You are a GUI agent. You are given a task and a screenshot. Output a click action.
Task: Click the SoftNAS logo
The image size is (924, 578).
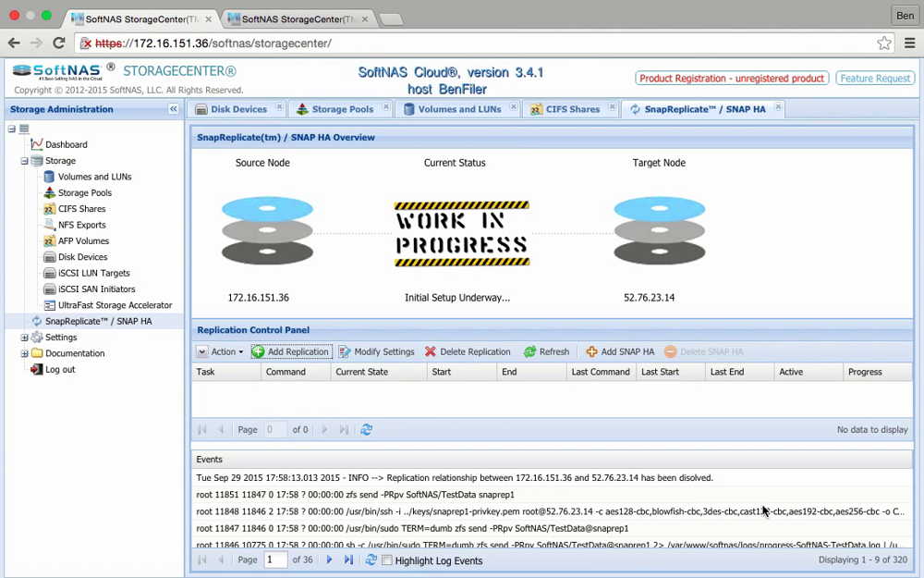(57, 71)
